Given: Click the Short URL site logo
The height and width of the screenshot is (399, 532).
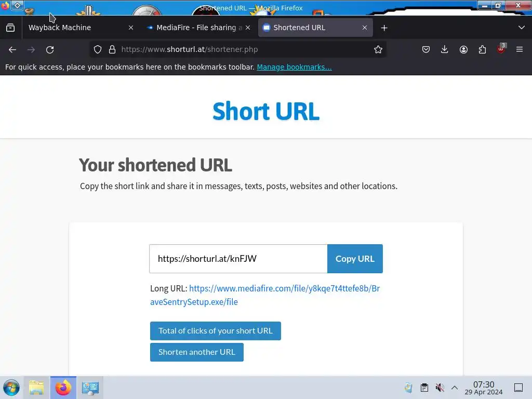Looking at the screenshot, I should point(266,111).
